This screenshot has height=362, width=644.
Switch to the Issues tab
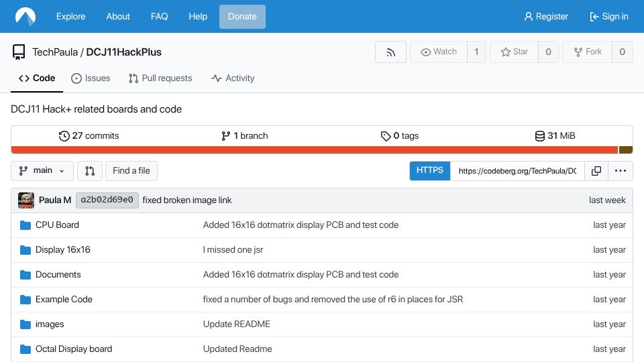(x=91, y=78)
